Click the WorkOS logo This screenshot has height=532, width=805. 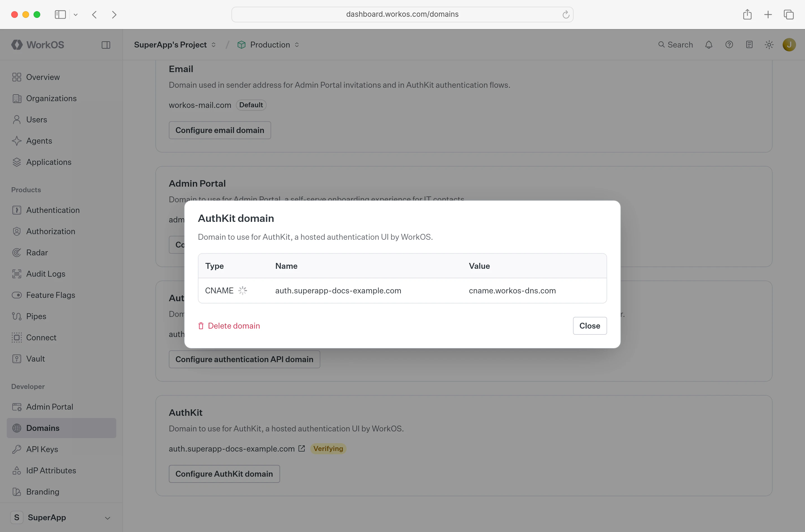(x=38, y=45)
